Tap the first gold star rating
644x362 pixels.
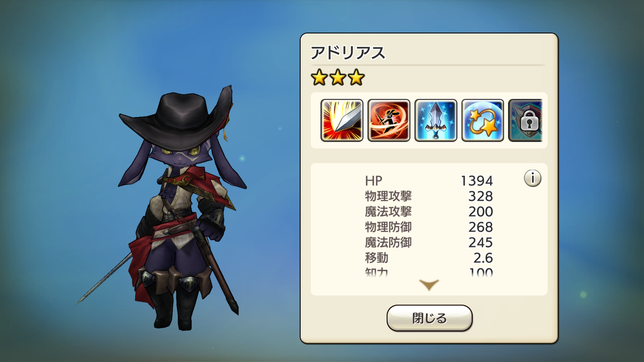319,78
